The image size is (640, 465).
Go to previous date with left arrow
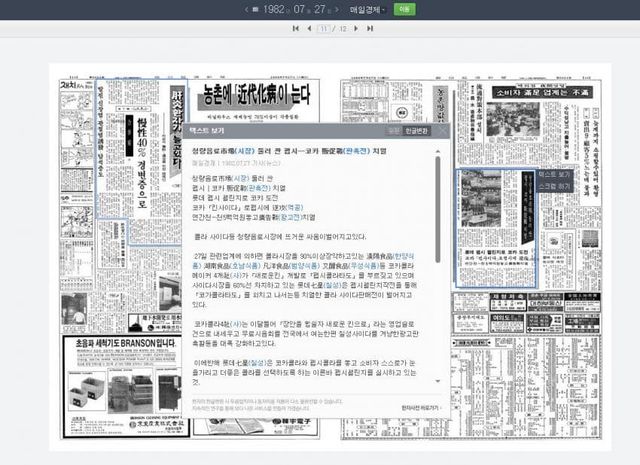pos(247,9)
